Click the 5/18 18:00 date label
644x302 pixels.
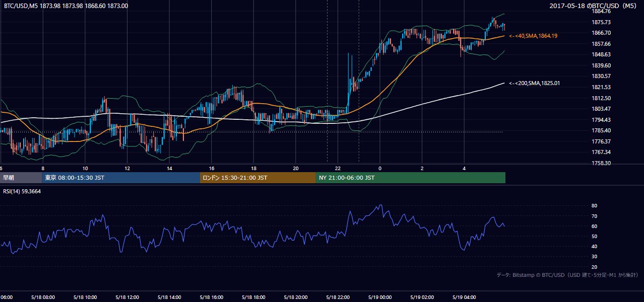(253, 297)
